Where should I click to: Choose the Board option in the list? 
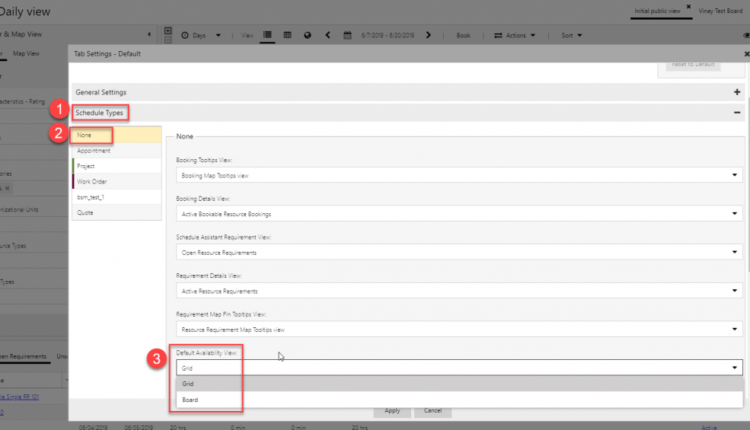189,399
